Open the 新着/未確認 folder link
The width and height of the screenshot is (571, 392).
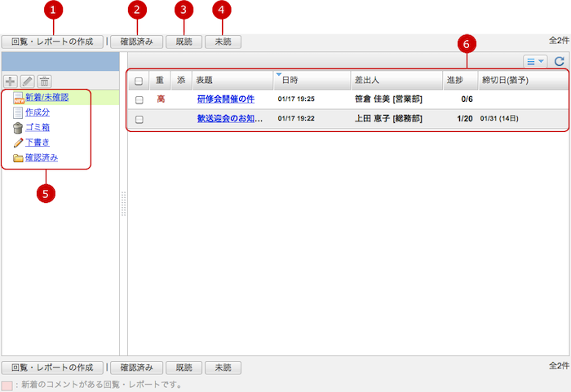pos(47,97)
